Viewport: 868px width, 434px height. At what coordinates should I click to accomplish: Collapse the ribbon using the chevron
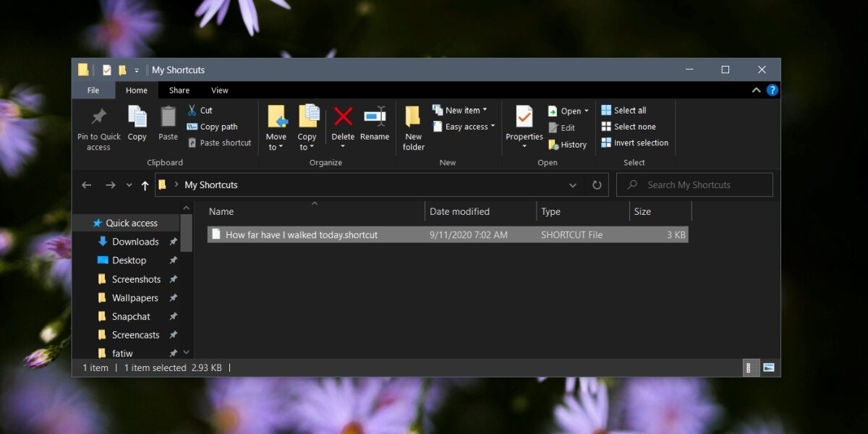click(x=757, y=90)
